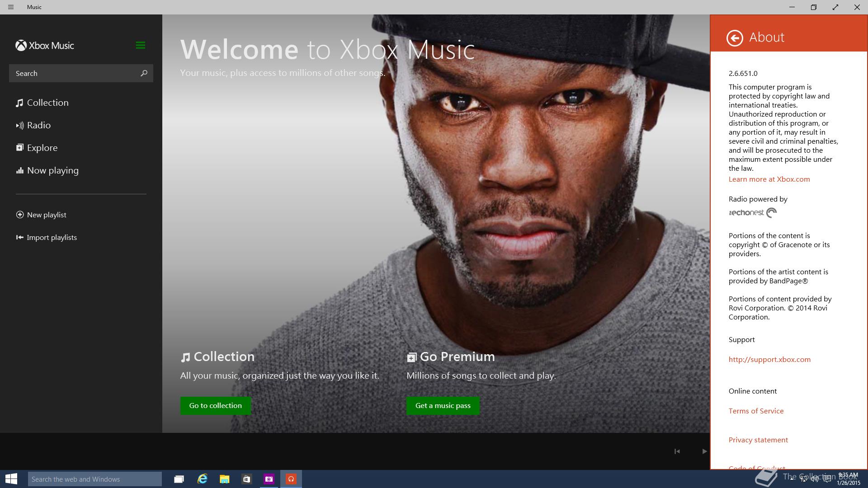Choose Import playlists
Screen dimensions: 868x488
[47, 237]
